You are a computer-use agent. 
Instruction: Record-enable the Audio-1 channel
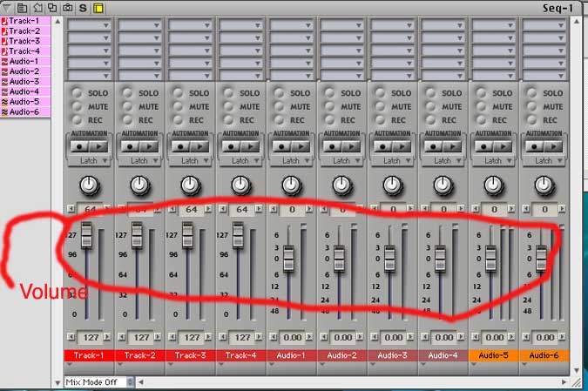(280, 119)
